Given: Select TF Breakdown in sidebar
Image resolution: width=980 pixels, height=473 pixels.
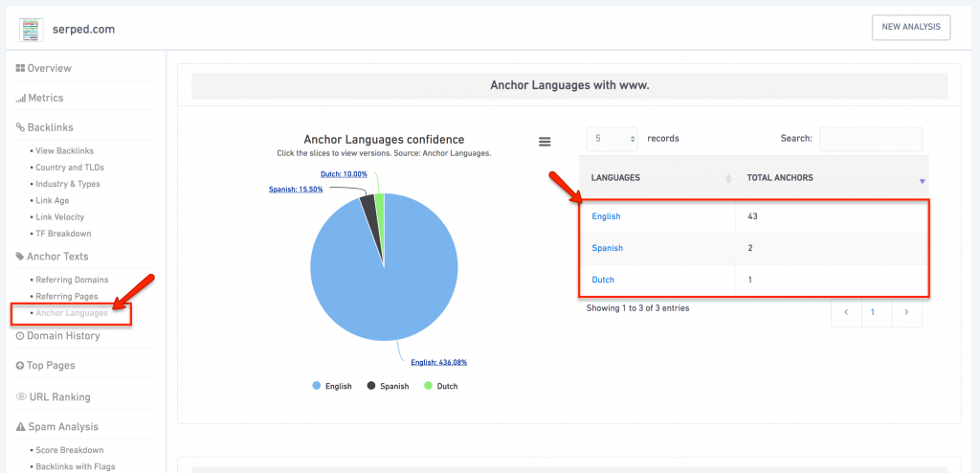Looking at the screenshot, I should 63,234.
